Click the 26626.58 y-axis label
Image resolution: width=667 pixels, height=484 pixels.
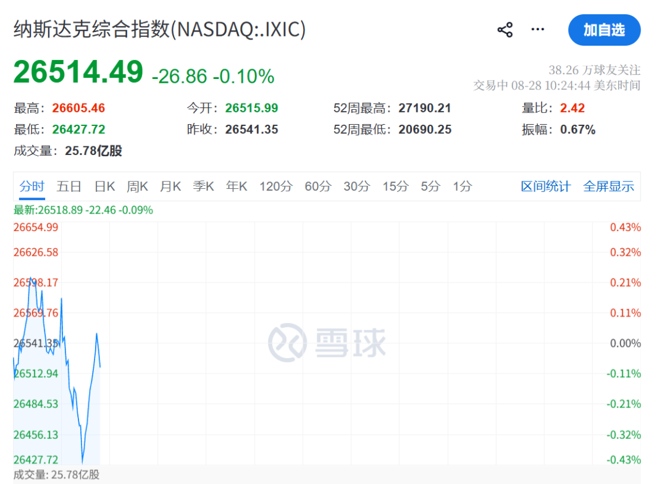[x=36, y=252]
